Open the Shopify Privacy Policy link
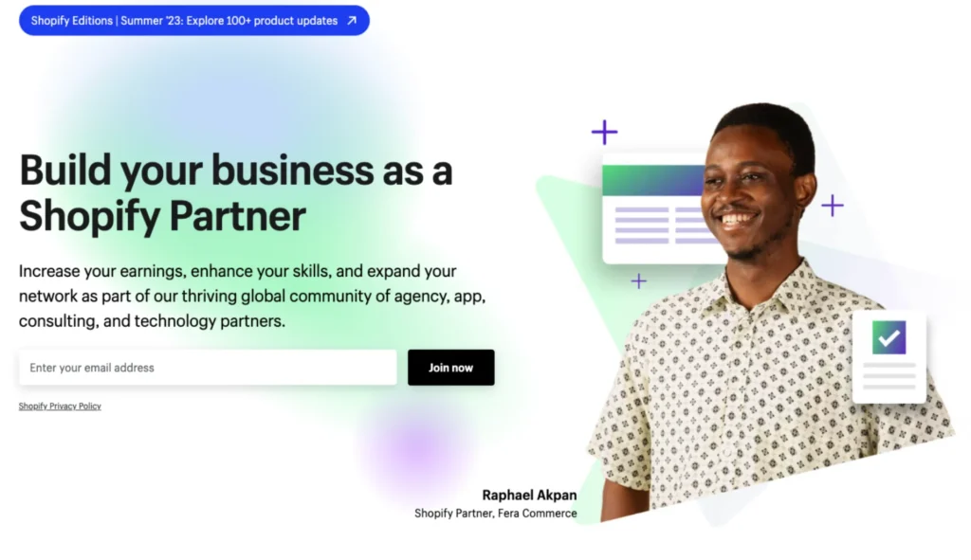The width and height of the screenshot is (971, 560). tap(60, 406)
